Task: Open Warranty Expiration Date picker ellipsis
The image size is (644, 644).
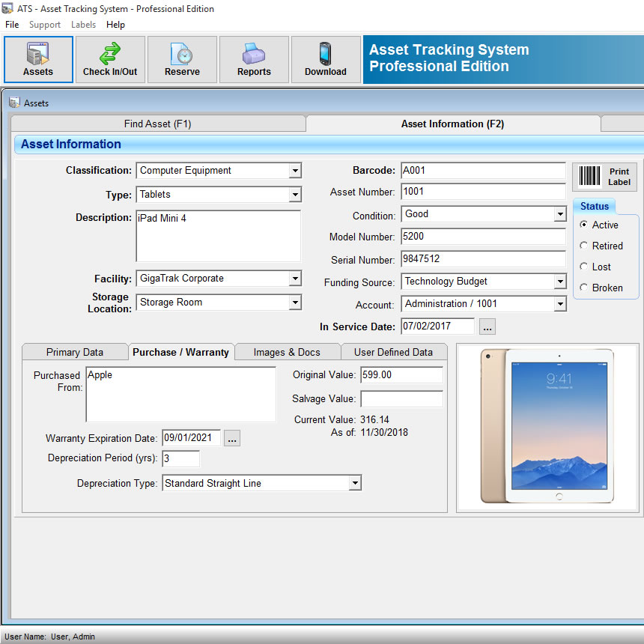Action: click(x=232, y=439)
